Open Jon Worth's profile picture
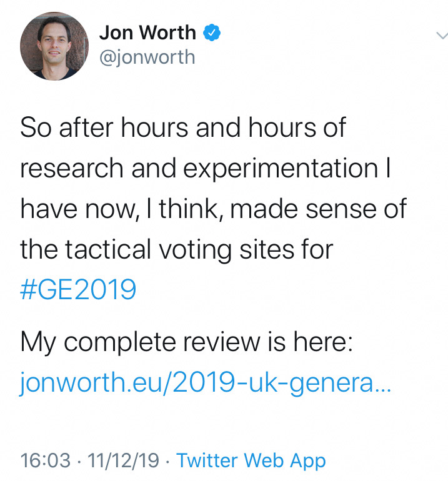Viewport: 448px width, 481px height. pyautogui.click(x=54, y=46)
